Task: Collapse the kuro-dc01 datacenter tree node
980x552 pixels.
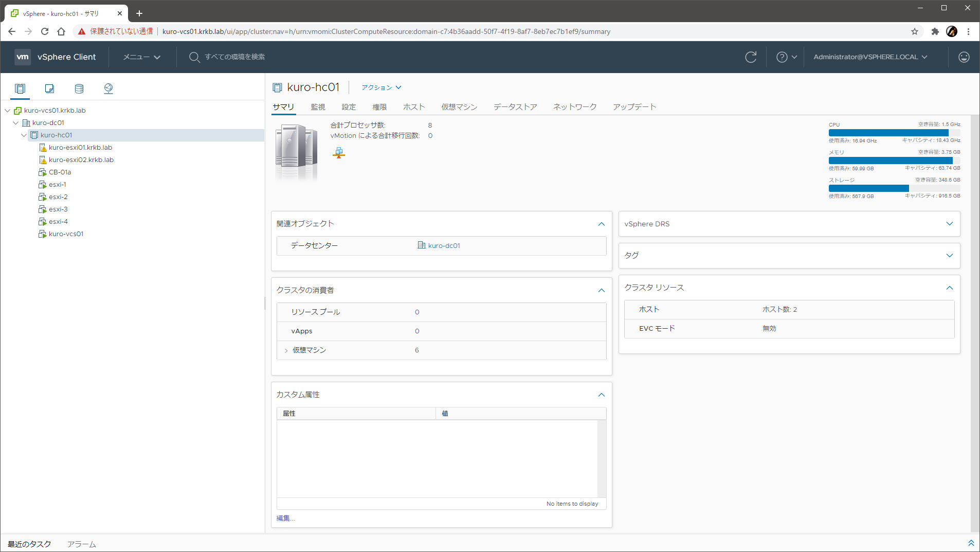Action: click(16, 123)
